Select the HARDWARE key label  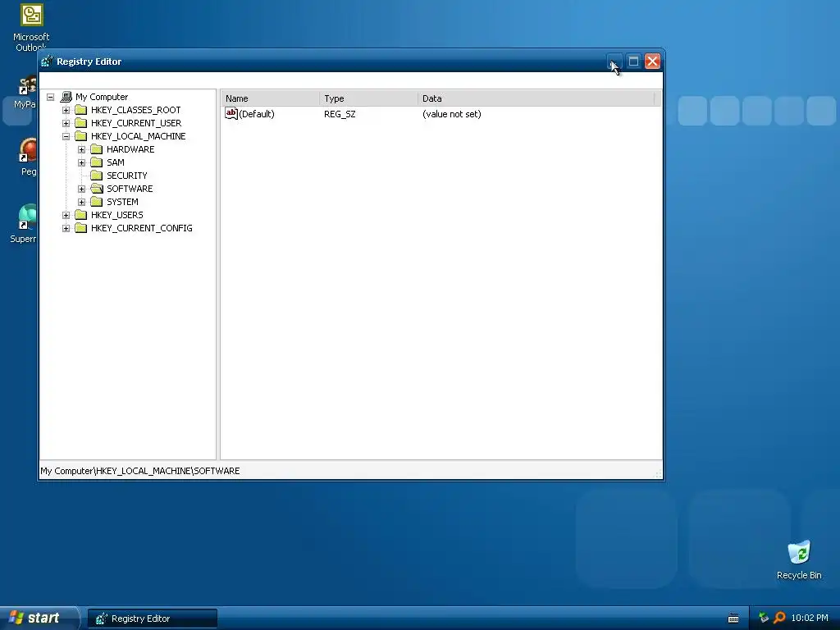(x=130, y=149)
